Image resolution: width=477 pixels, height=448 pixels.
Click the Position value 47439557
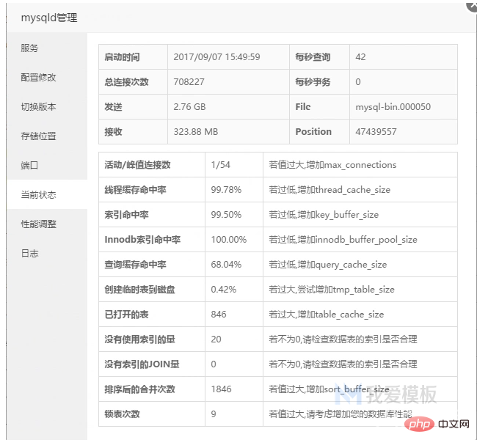pos(376,132)
